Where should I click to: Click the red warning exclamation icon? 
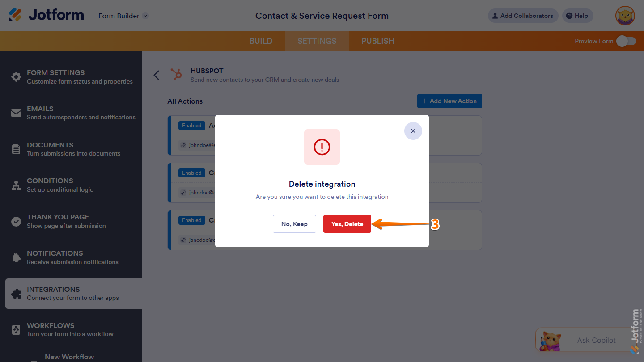coord(322,147)
